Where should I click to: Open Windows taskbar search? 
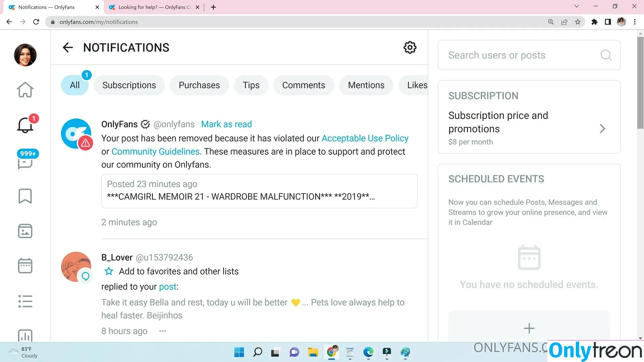click(x=258, y=352)
